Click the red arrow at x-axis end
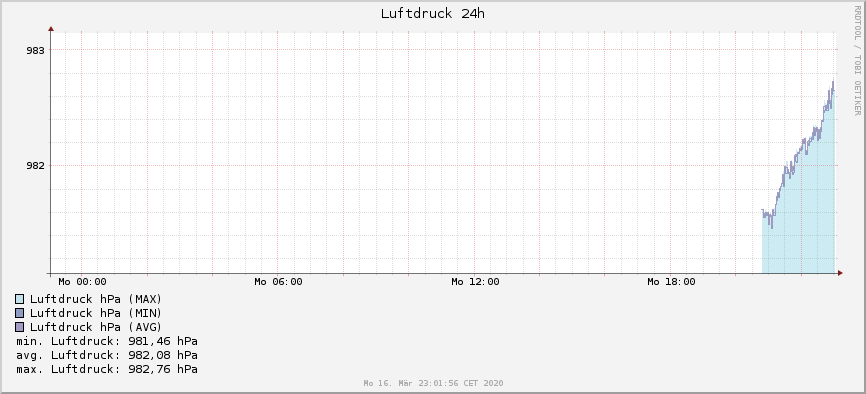Image resolution: width=866 pixels, height=394 pixels. pos(840,273)
